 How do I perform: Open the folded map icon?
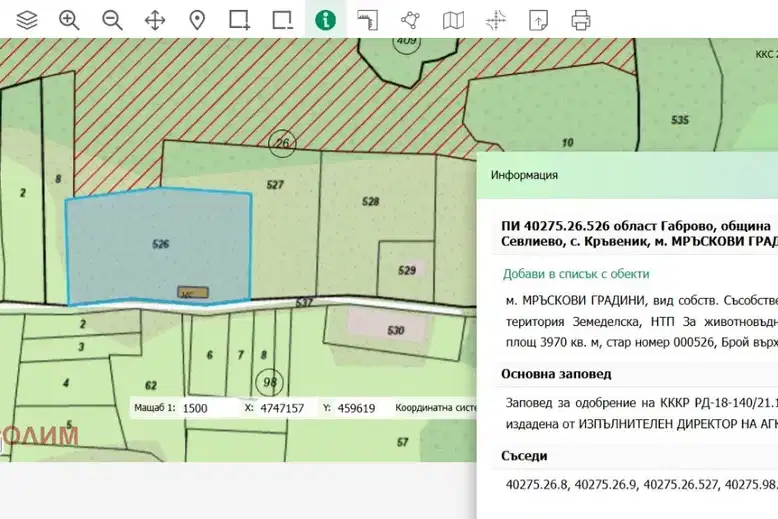pos(453,20)
